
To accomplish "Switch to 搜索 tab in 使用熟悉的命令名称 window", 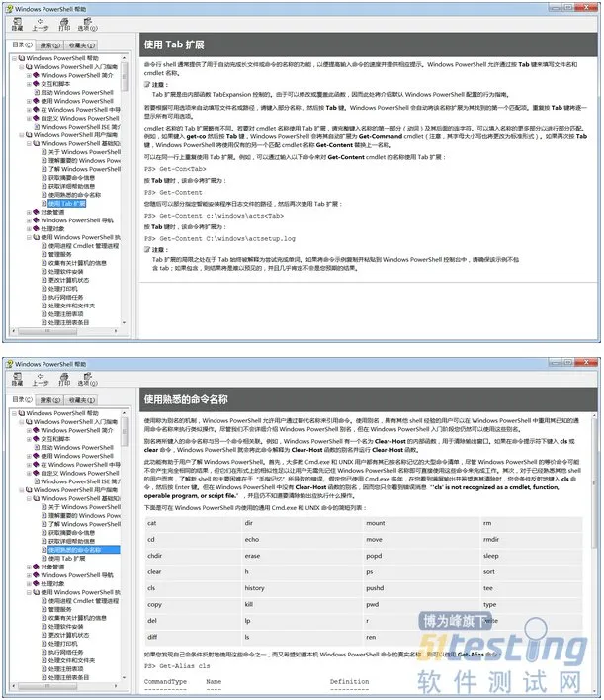I will coord(49,400).
